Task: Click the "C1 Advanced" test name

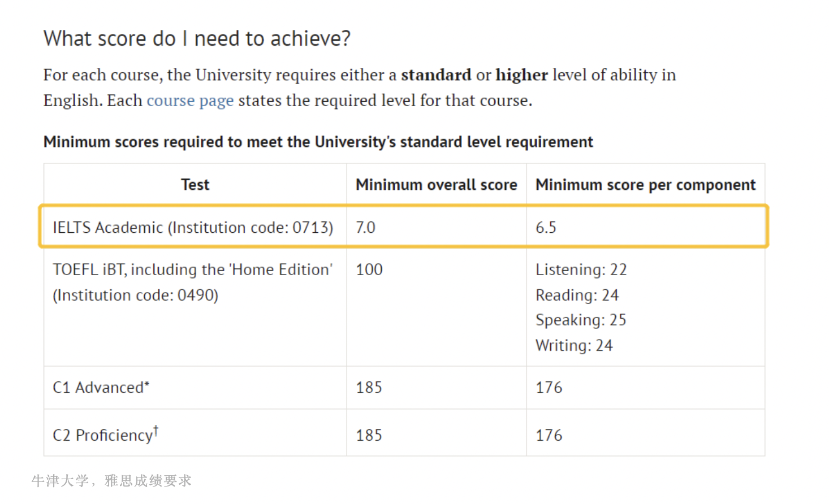Action: click(101, 388)
